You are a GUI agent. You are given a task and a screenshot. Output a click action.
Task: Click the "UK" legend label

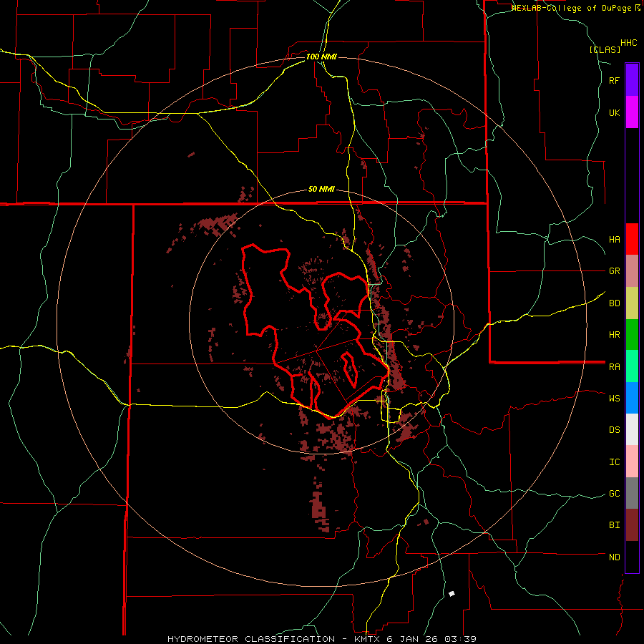click(x=614, y=113)
